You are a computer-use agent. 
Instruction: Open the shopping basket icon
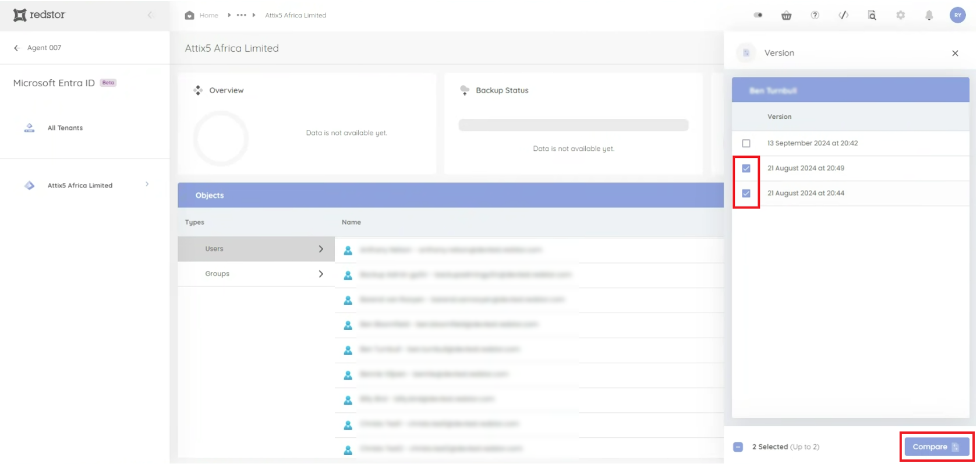(786, 15)
